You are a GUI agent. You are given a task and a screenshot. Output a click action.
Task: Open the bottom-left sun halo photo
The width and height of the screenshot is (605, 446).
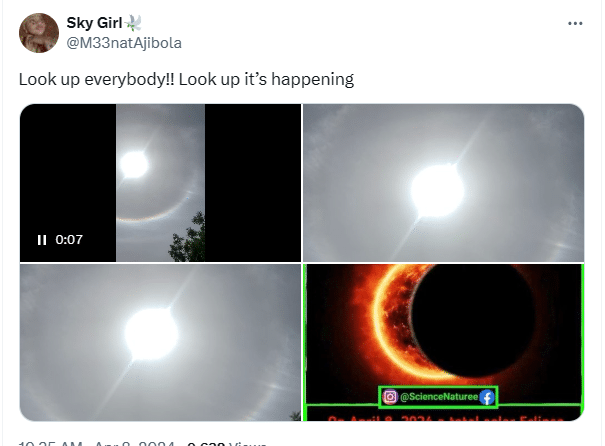tap(160, 343)
